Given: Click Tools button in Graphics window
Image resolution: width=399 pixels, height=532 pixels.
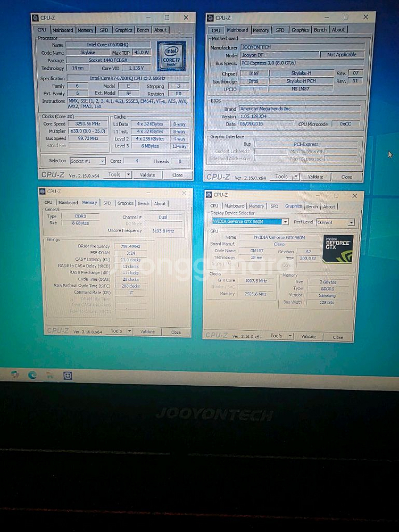Looking at the screenshot, I should pyautogui.click(x=276, y=336).
